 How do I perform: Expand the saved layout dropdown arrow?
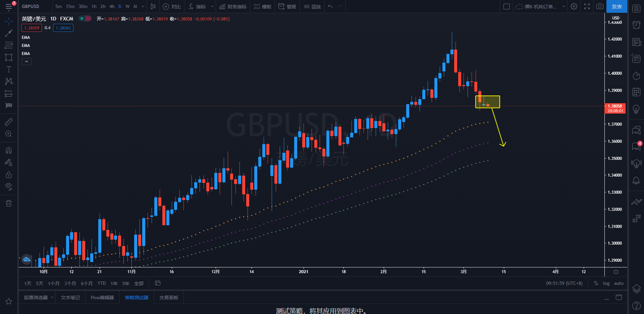(x=563, y=6)
